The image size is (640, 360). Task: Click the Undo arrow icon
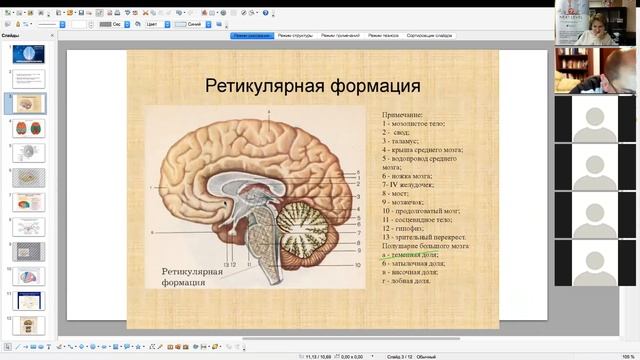tap(179, 13)
